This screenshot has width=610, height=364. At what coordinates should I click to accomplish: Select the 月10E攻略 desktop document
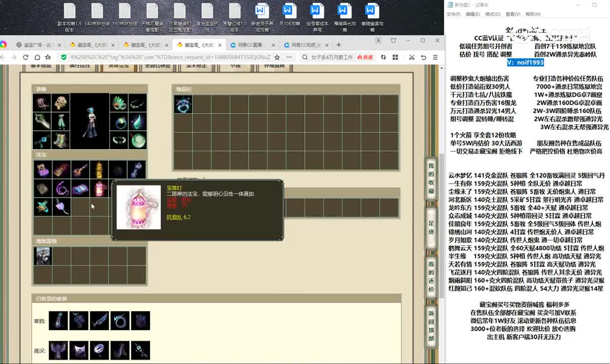point(289,15)
